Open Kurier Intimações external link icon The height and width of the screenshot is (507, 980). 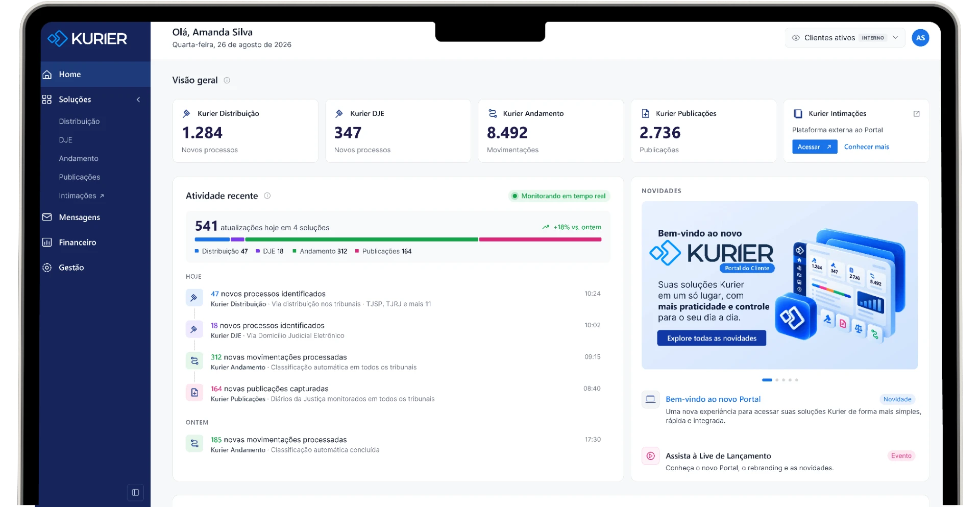[x=916, y=113]
